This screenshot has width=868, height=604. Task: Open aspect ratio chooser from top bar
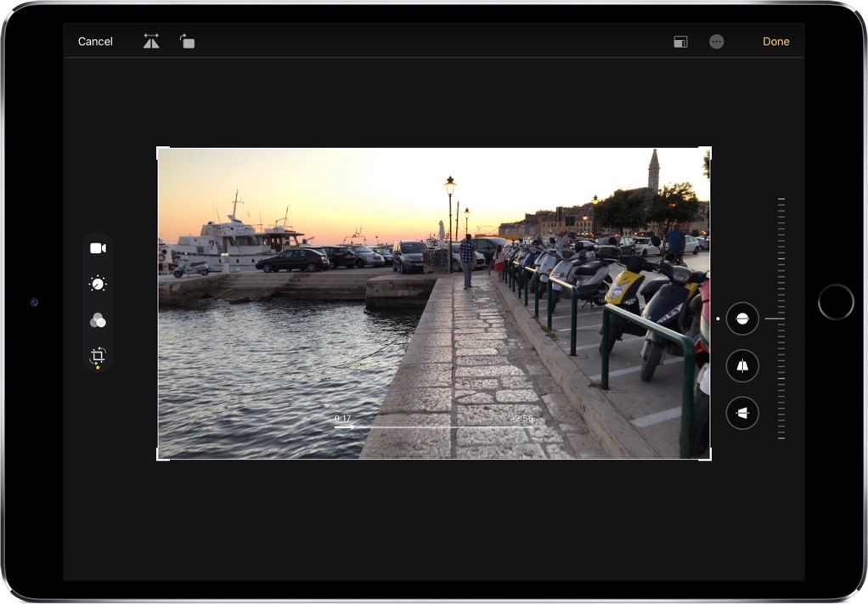coord(679,41)
